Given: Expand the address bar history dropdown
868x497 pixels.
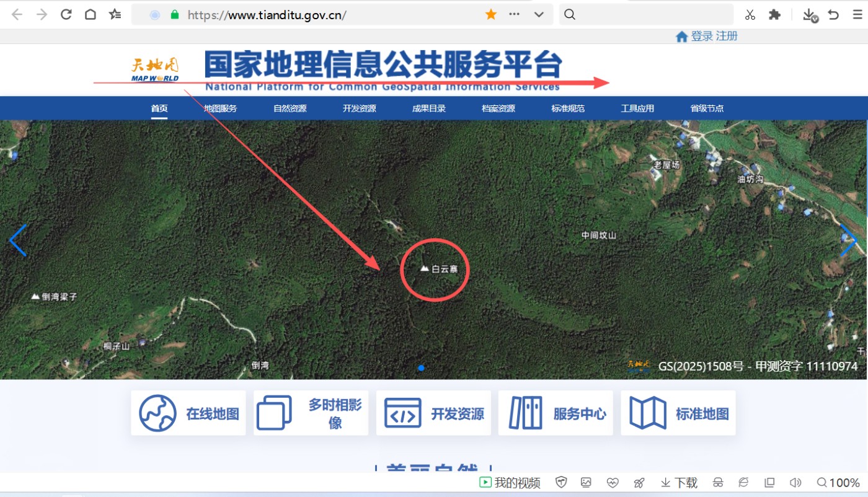Looking at the screenshot, I should point(539,14).
